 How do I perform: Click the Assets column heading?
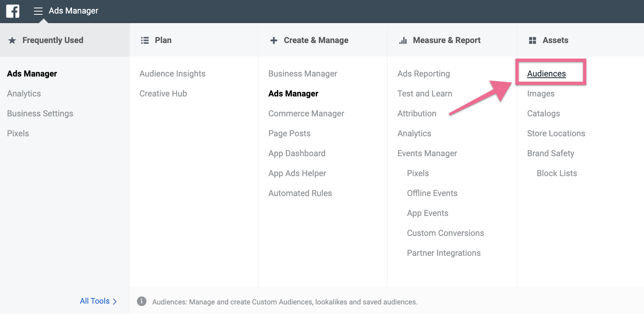[x=555, y=40]
